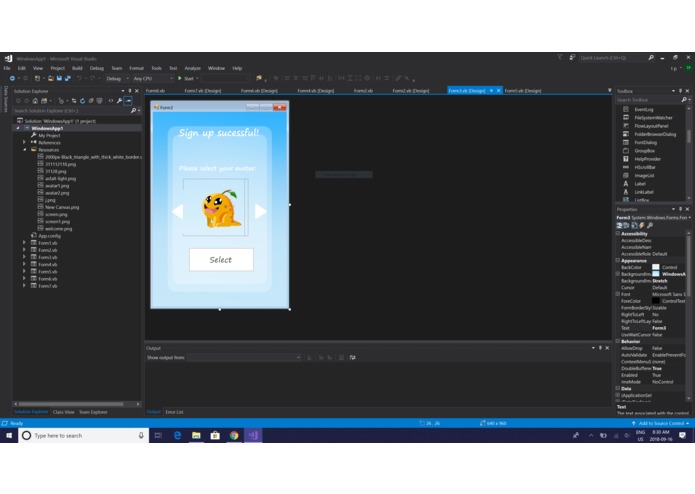Image resolution: width=695 pixels, height=494 pixels.
Task: Click the Save All toolbar icon
Action: pos(67,78)
